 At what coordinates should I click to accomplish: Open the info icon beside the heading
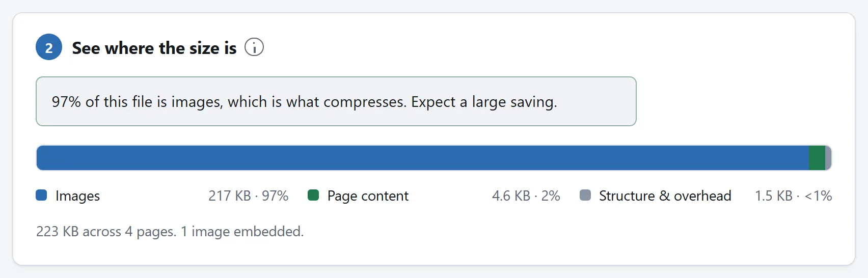[254, 47]
